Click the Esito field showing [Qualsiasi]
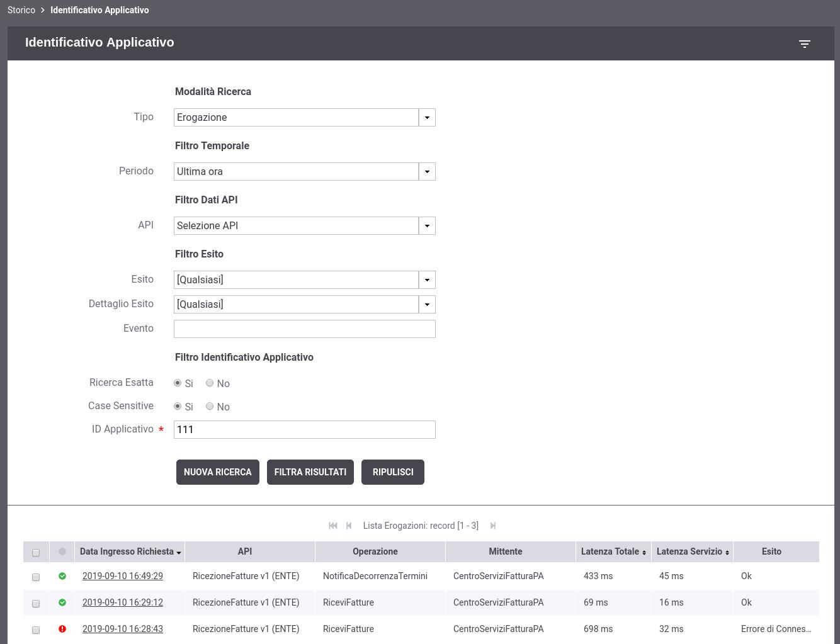840x644 pixels. (x=296, y=280)
